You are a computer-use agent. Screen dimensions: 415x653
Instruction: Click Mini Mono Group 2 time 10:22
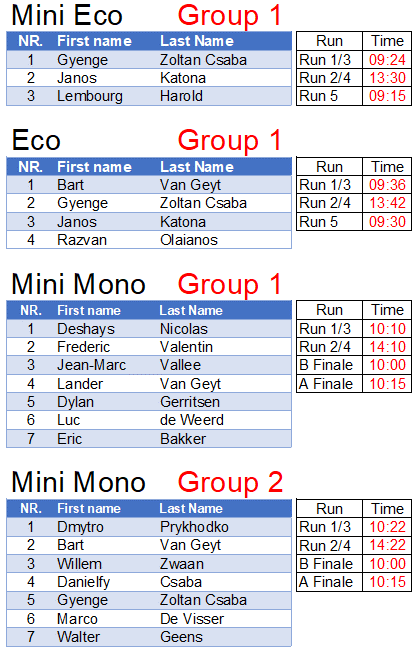click(x=387, y=527)
